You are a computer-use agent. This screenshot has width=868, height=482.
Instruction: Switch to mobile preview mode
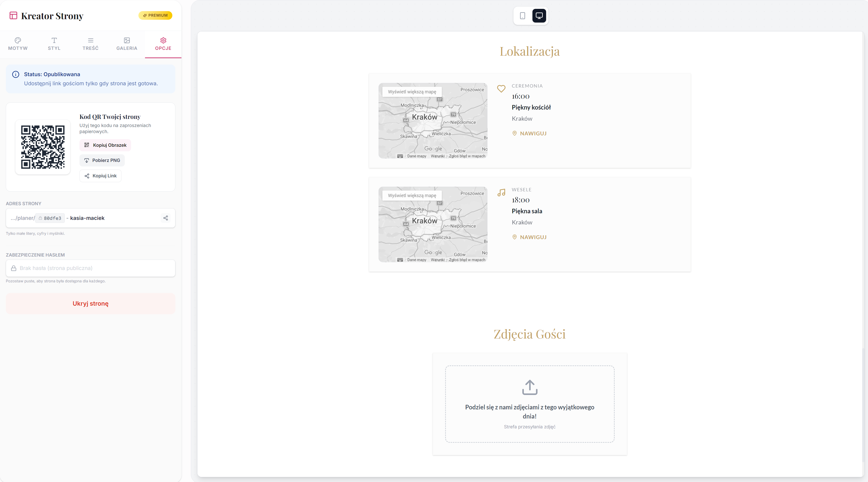[522, 16]
